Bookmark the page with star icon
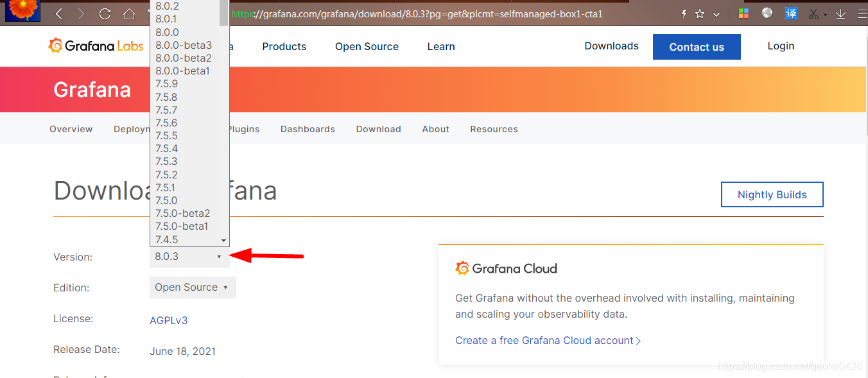 coord(700,13)
